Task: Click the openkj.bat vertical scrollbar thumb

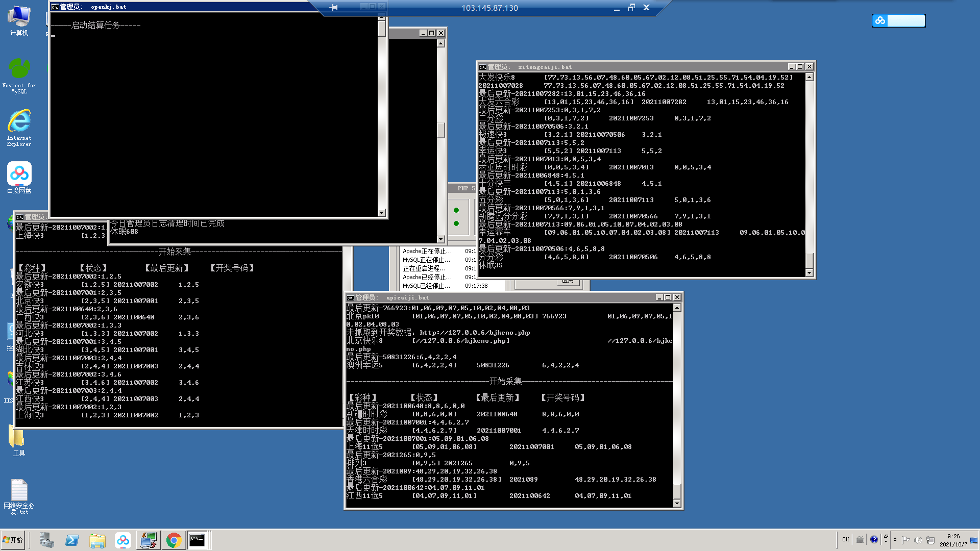Action: (x=381, y=29)
